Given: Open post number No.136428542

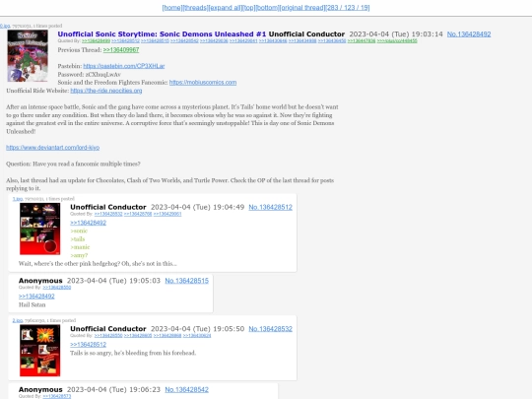Looking at the screenshot, I should [186, 390].
